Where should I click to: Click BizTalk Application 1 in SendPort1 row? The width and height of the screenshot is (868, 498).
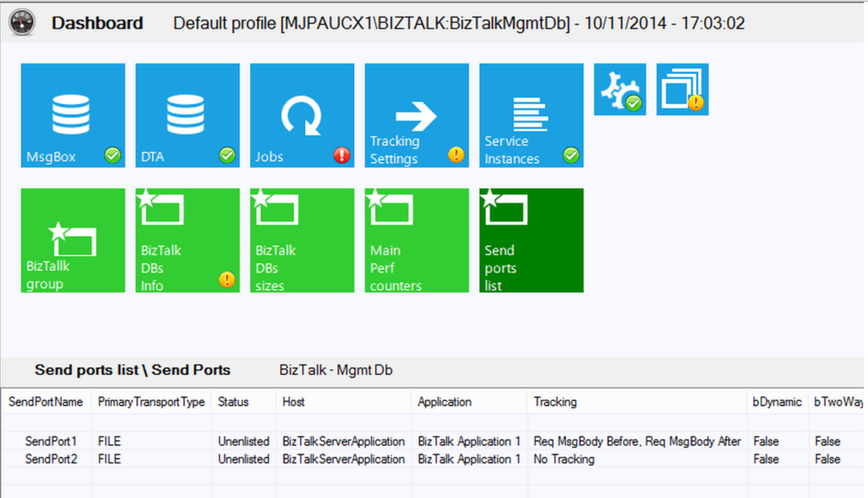point(470,441)
